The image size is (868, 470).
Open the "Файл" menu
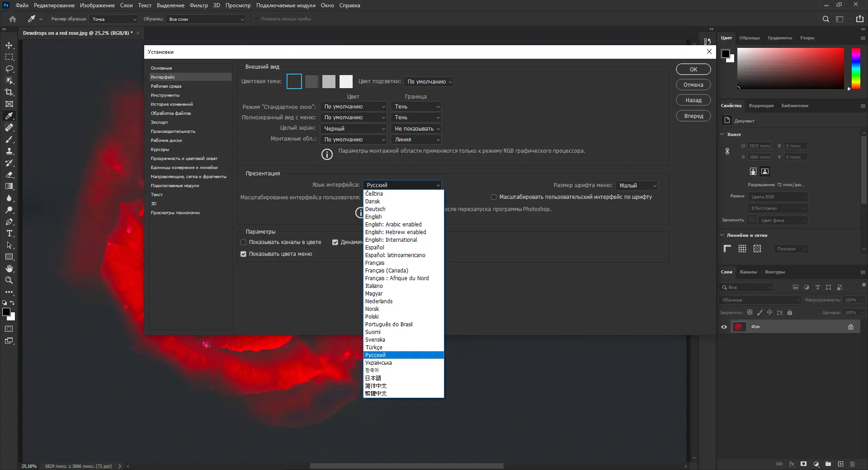(22, 5)
